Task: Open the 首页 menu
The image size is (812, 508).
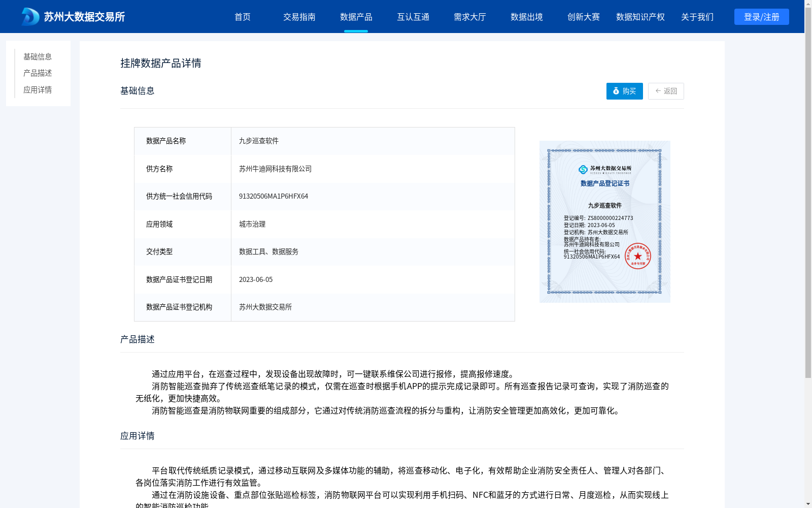Action: [243, 17]
